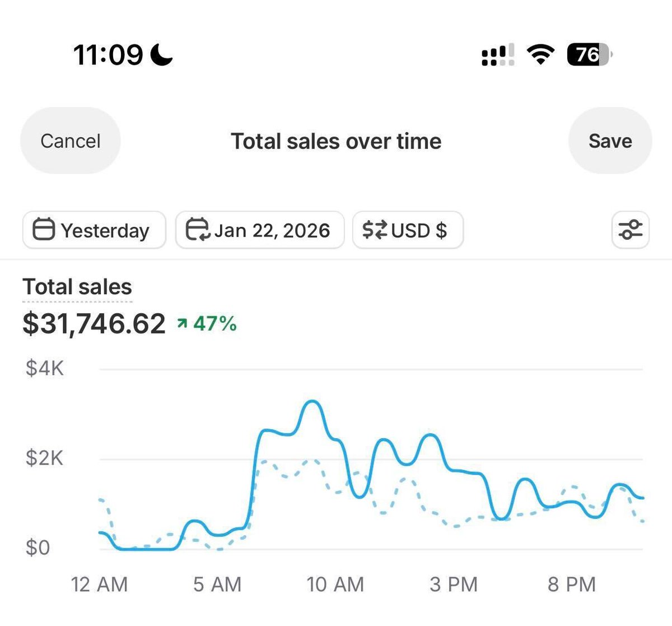Tap the $31,746.62 total value
This screenshot has width=672, height=626.
pos(94,323)
